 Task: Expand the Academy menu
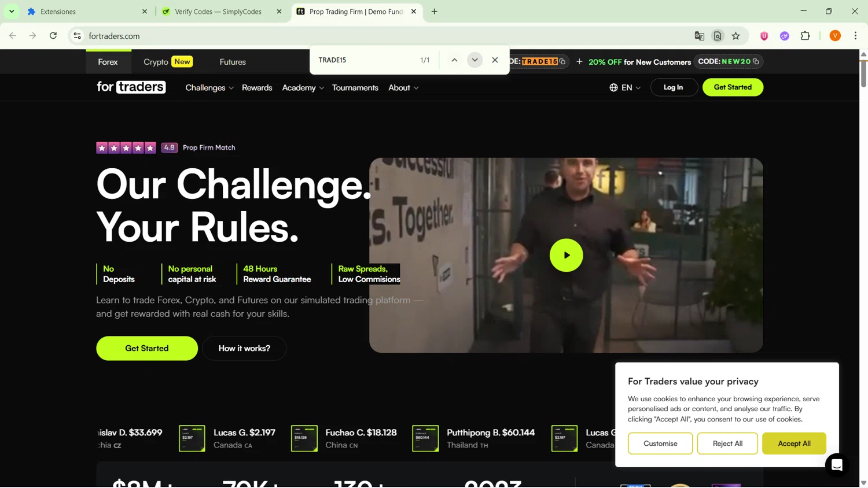pyautogui.click(x=303, y=88)
